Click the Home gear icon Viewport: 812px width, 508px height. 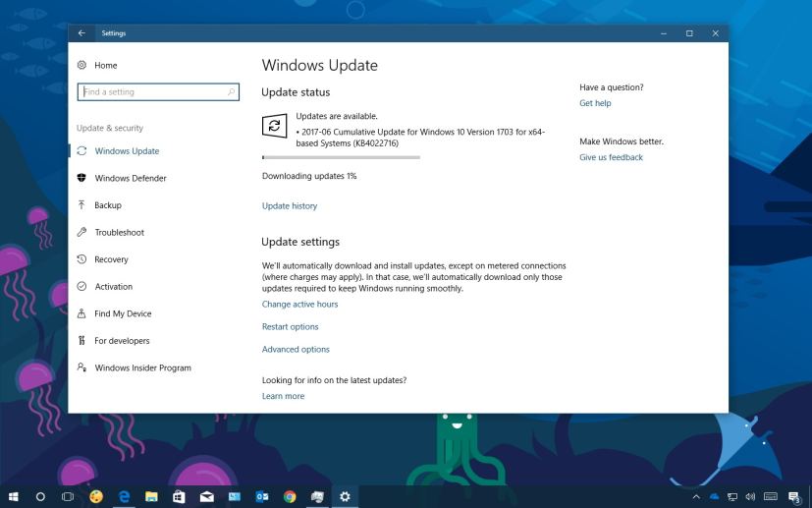pos(81,65)
